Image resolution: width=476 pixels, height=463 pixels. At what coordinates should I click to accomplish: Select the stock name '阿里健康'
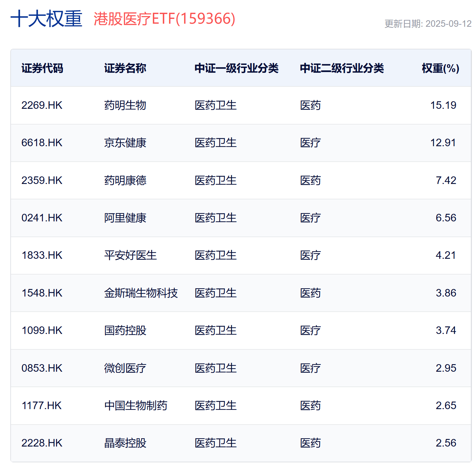125,218
